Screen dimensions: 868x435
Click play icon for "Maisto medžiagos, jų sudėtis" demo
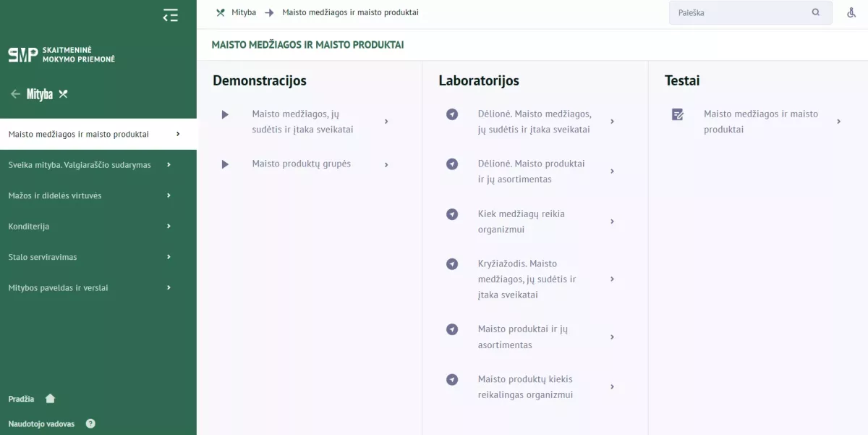pyautogui.click(x=224, y=114)
